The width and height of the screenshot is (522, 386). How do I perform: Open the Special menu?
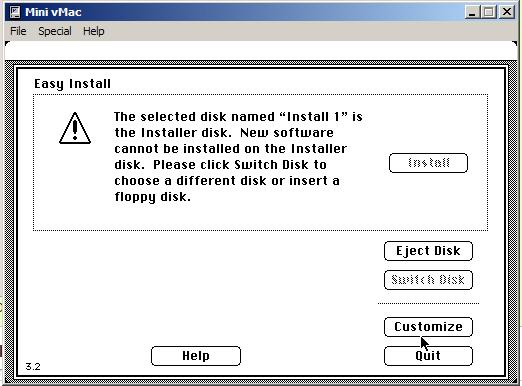55,31
